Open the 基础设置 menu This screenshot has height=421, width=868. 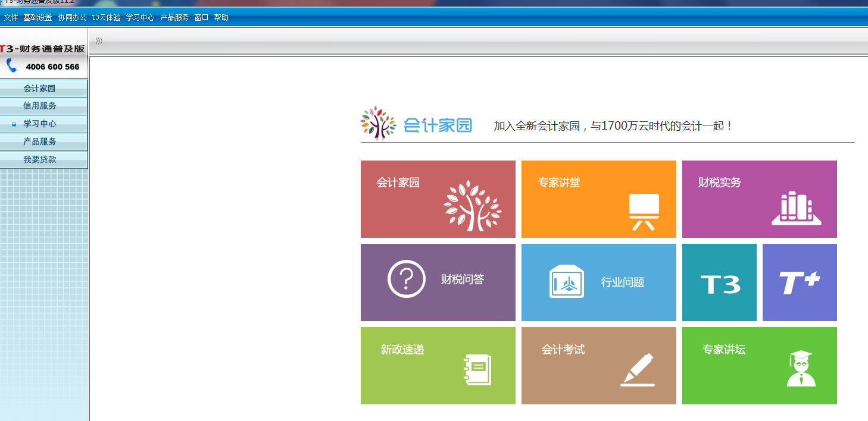coord(38,18)
